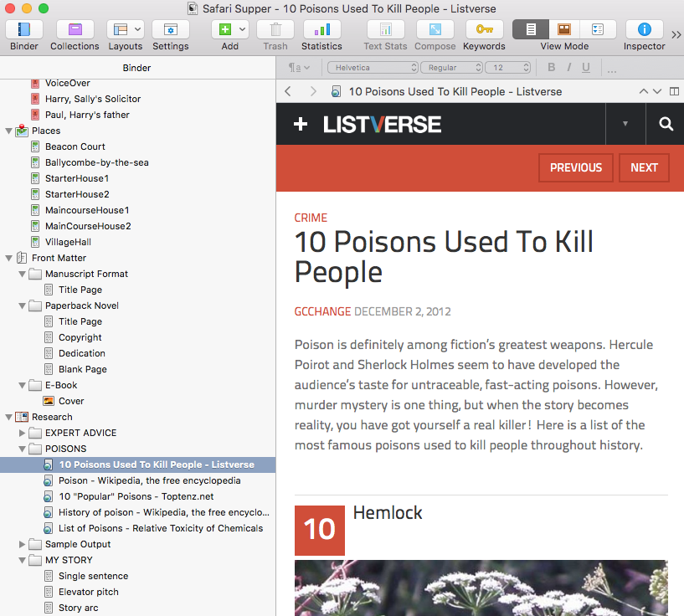Open Beacon Court place document

[x=75, y=146]
